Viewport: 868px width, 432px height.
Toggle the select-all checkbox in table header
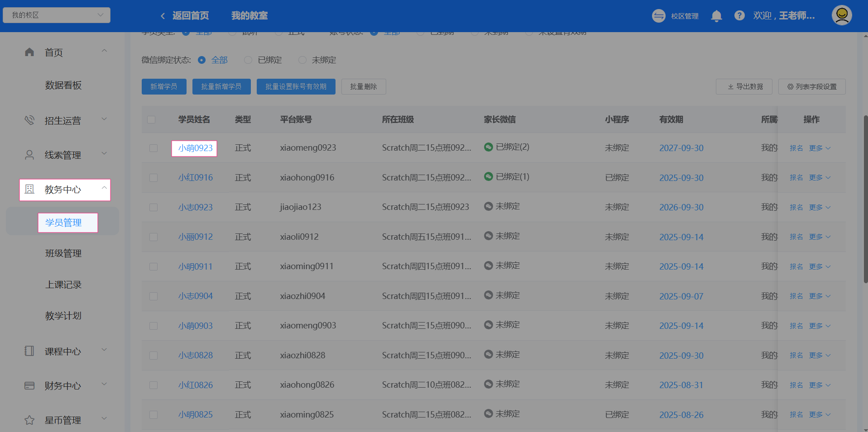[151, 119]
